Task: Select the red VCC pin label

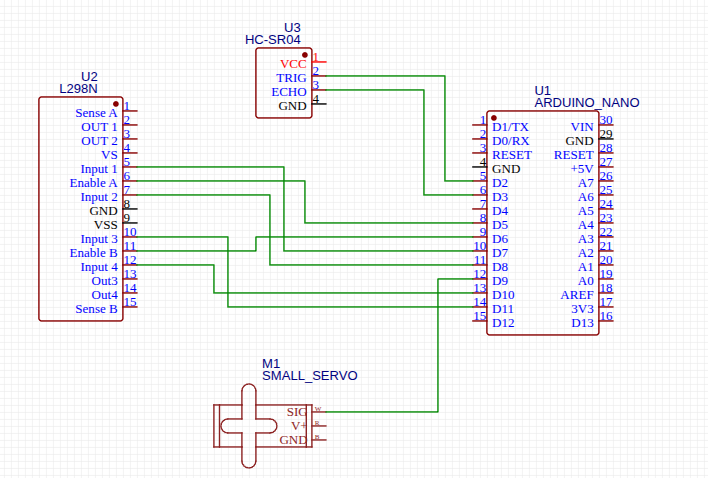Action: pyautogui.click(x=293, y=64)
